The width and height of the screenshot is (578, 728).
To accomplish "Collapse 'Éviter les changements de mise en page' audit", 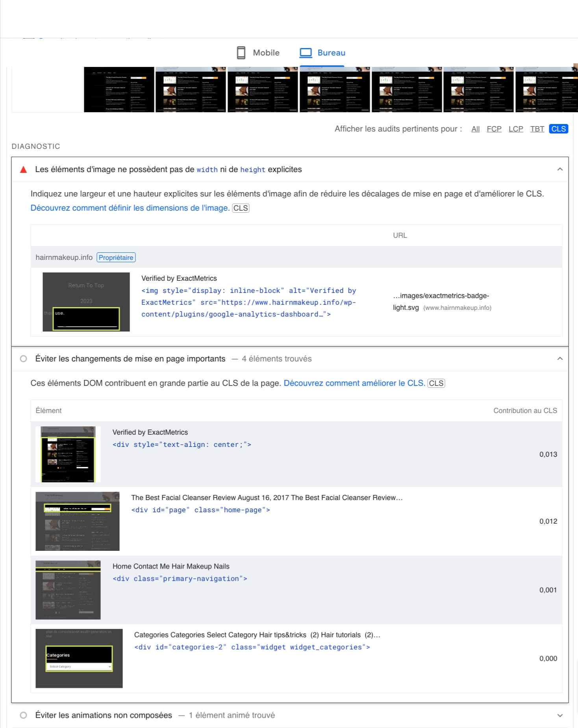I will coord(560,359).
